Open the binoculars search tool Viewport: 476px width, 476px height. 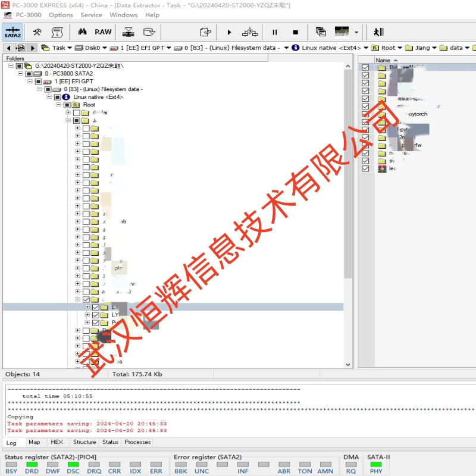point(82,32)
